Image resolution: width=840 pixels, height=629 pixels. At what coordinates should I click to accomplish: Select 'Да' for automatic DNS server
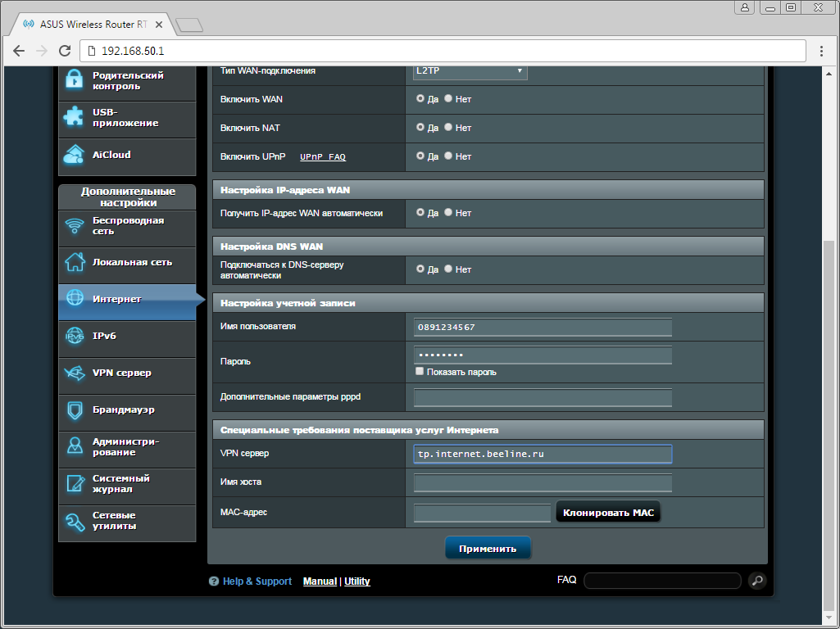click(420, 269)
